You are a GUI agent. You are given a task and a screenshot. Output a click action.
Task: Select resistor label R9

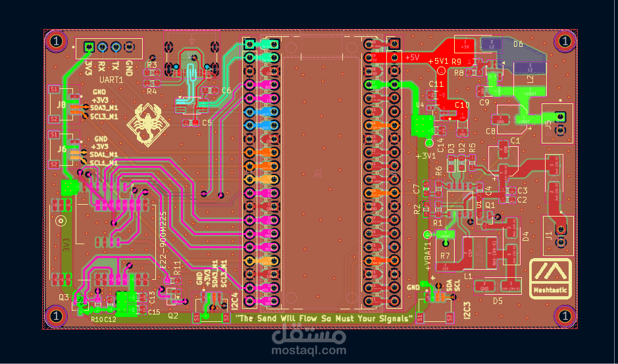click(x=456, y=61)
